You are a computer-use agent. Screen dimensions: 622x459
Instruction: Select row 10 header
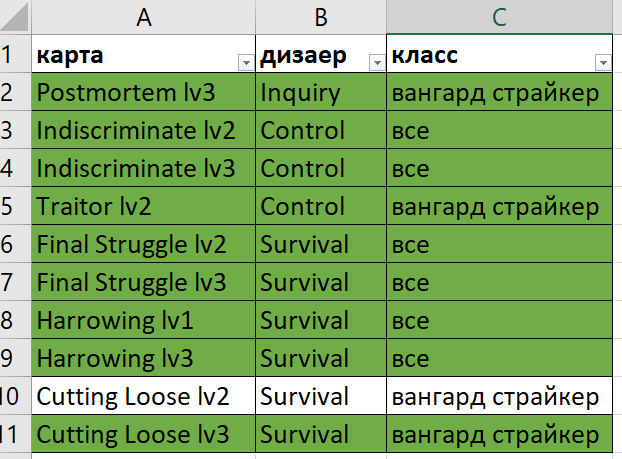point(15,396)
